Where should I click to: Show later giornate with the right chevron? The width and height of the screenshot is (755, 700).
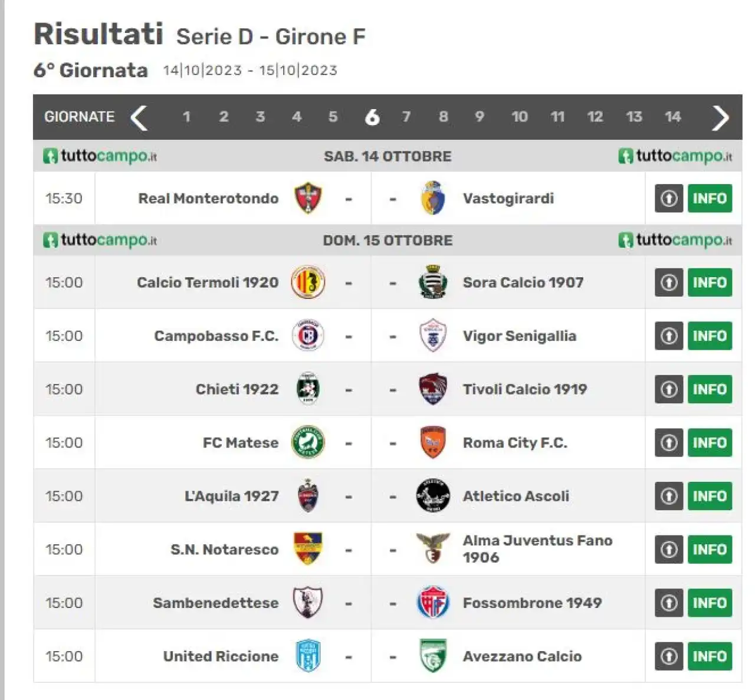tap(720, 117)
